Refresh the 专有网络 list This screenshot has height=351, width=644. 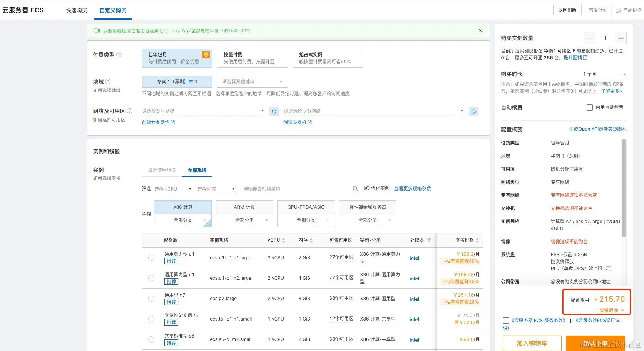pos(274,111)
